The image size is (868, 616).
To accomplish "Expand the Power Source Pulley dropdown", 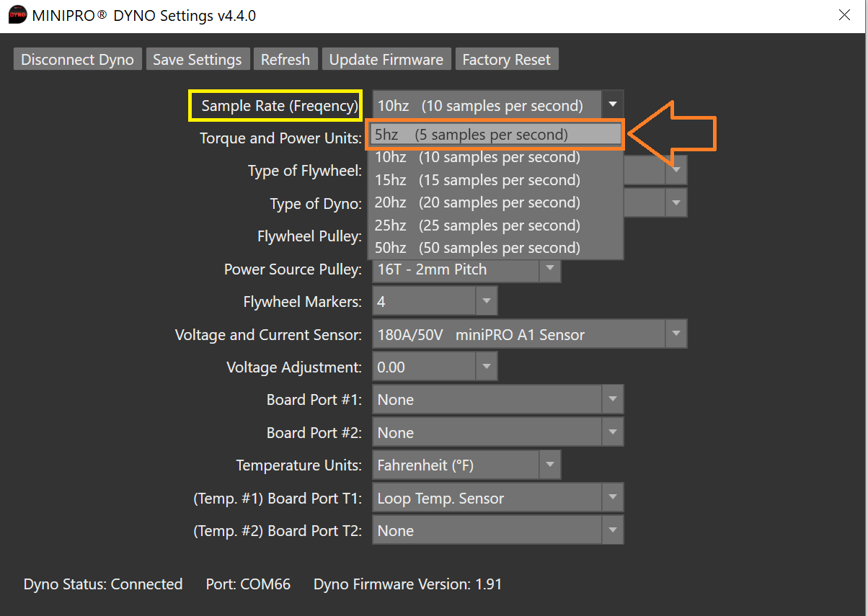I will tap(549, 269).
